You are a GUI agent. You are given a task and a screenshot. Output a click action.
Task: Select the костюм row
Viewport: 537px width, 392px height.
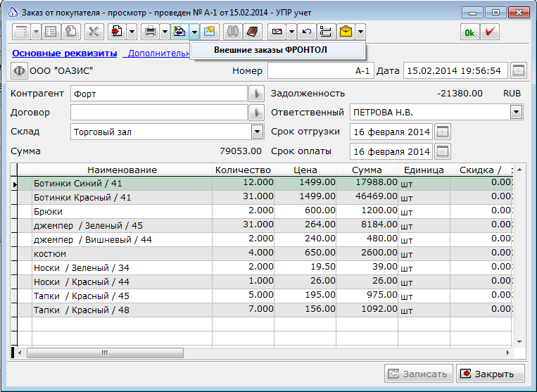tap(265, 253)
